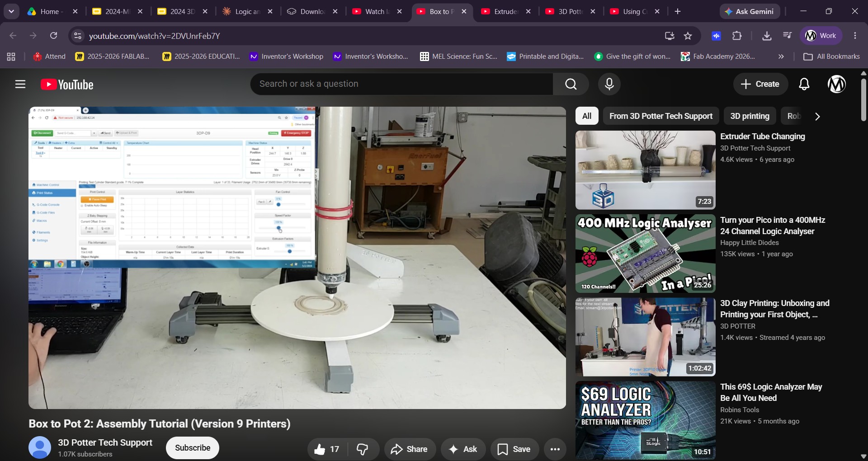Click the Share button
This screenshot has height=461, width=868.
[x=410, y=449]
